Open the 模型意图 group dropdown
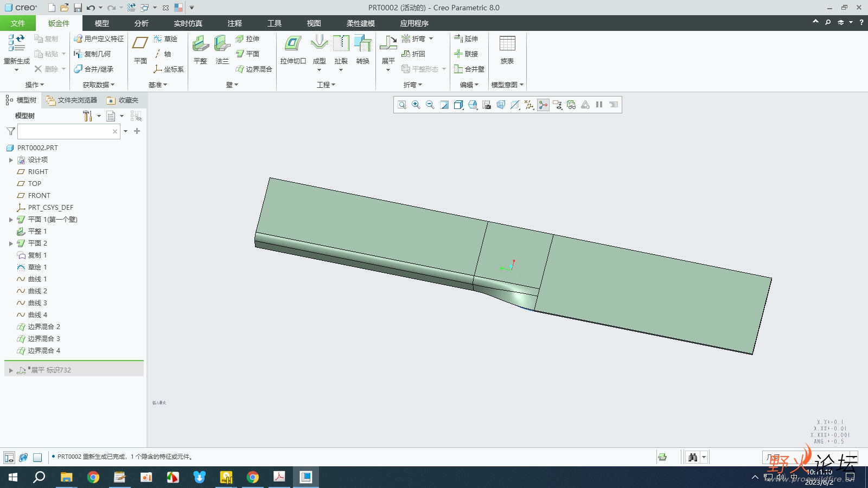Screen dimensions: 868x488 pyautogui.click(x=507, y=85)
